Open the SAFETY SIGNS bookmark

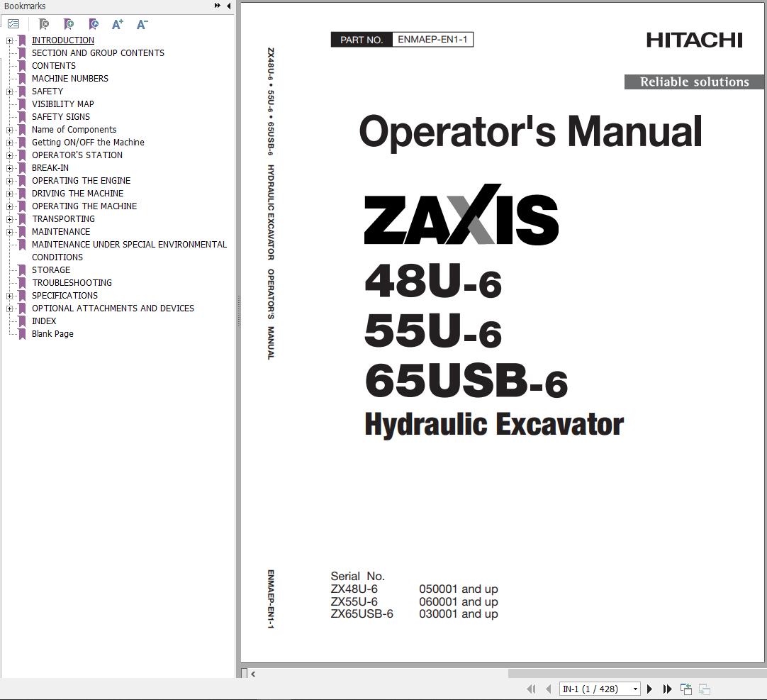[x=61, y=116]
